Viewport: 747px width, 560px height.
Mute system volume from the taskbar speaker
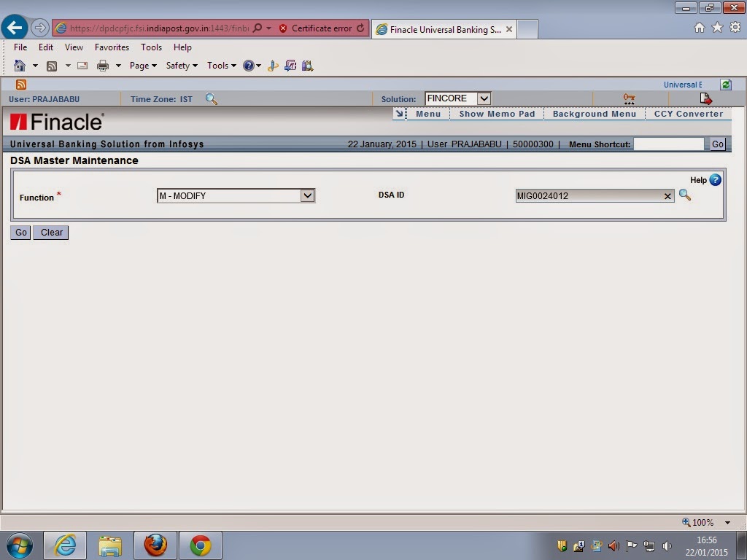pos(667,545)
